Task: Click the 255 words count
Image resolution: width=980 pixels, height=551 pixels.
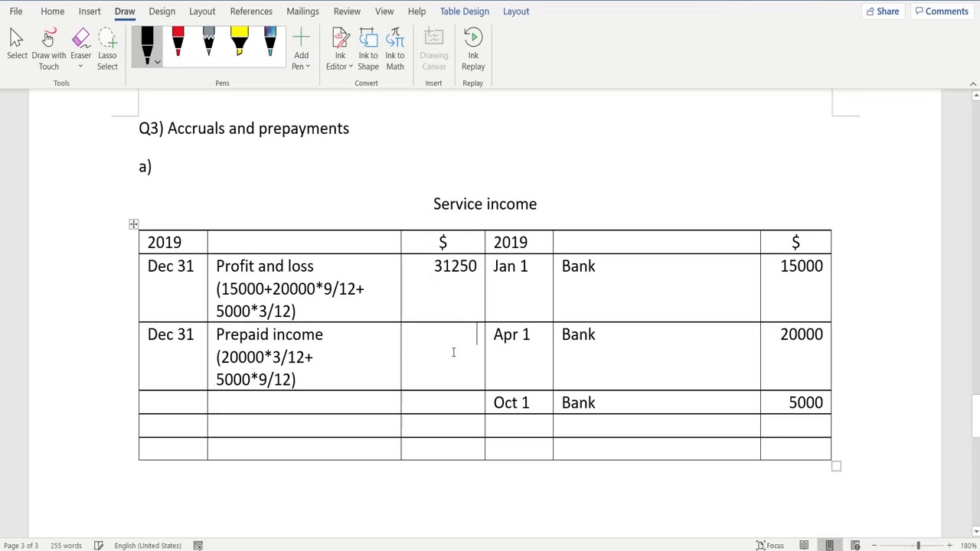Action: [x=67, y=546]
